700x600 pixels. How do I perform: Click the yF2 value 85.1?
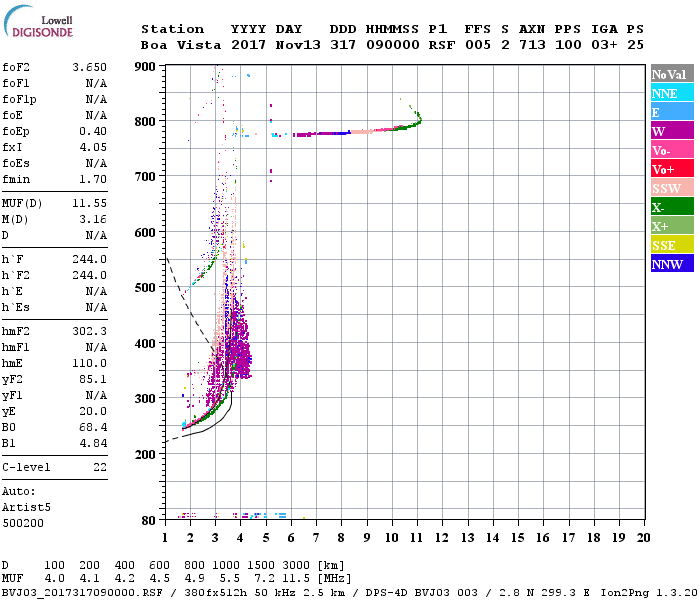click(x=93, y=379)
